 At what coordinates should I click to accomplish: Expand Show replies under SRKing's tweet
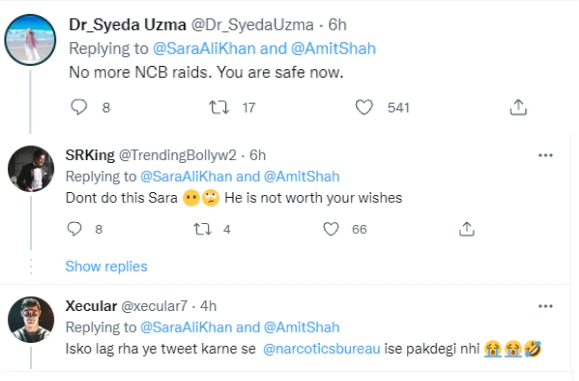coord(106,266)
